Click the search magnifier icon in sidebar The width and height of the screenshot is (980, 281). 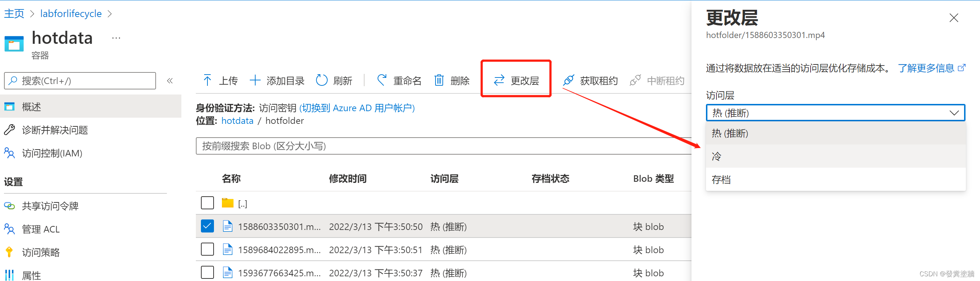(13, 80)
